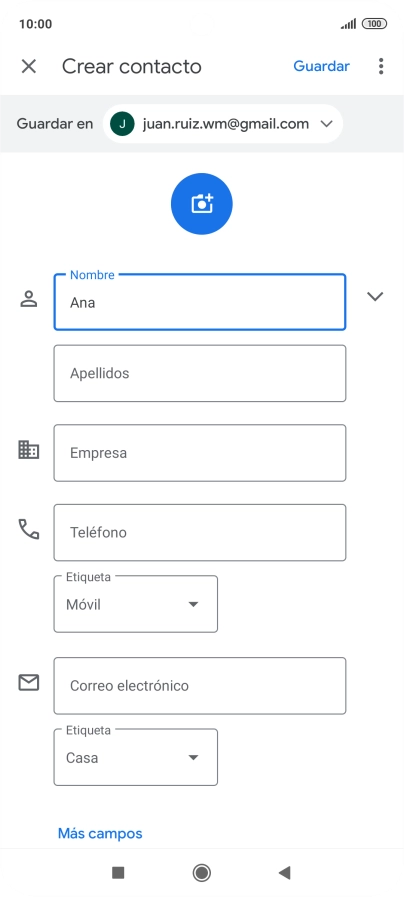The width and height of the screenshot is (404, 897).
Task: Focus the Teléfono input field
Action: coord(200,532)
